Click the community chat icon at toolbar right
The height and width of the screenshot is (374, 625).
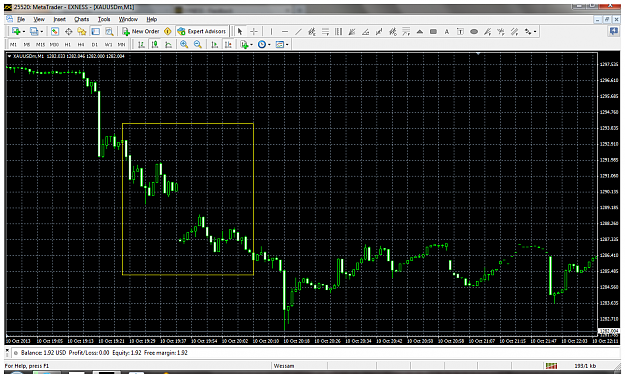(614, 31)
